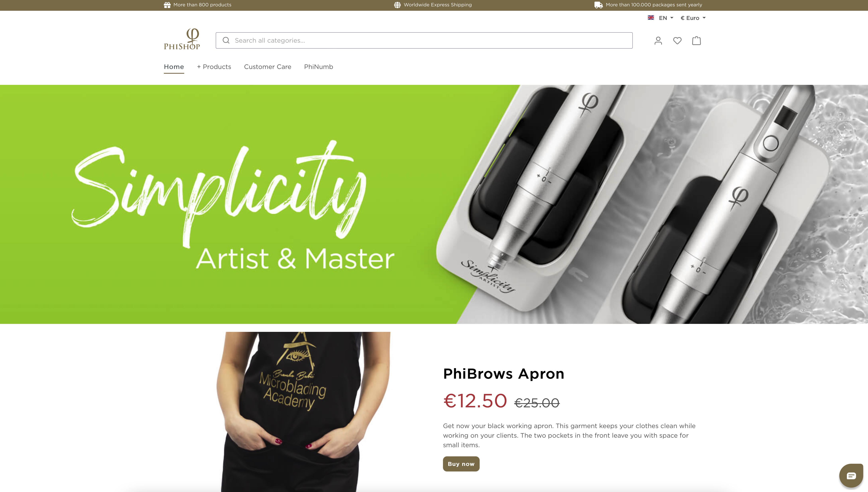The image size is (868, 492).
Task: Open the wishlist heart icon
Action: (677, 41)
